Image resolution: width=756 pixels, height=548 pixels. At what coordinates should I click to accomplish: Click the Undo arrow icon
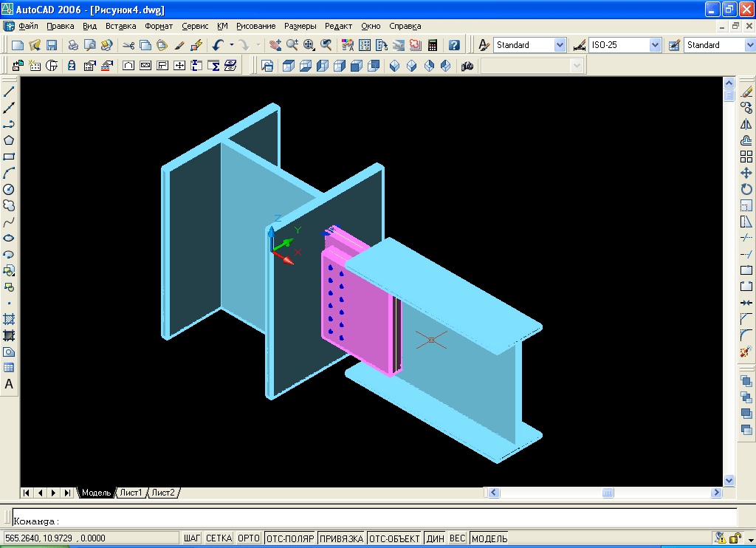point(218,45)
